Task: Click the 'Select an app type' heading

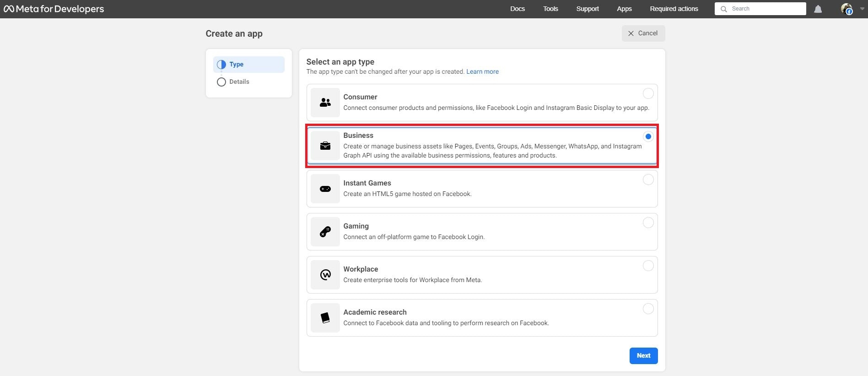Action: (x=340, y=62)
